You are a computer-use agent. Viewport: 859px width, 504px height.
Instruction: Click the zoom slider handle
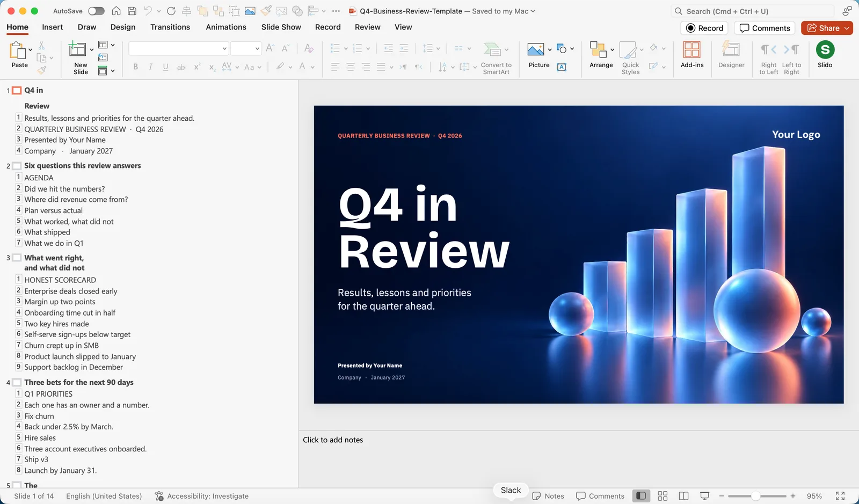coord(755,496)
